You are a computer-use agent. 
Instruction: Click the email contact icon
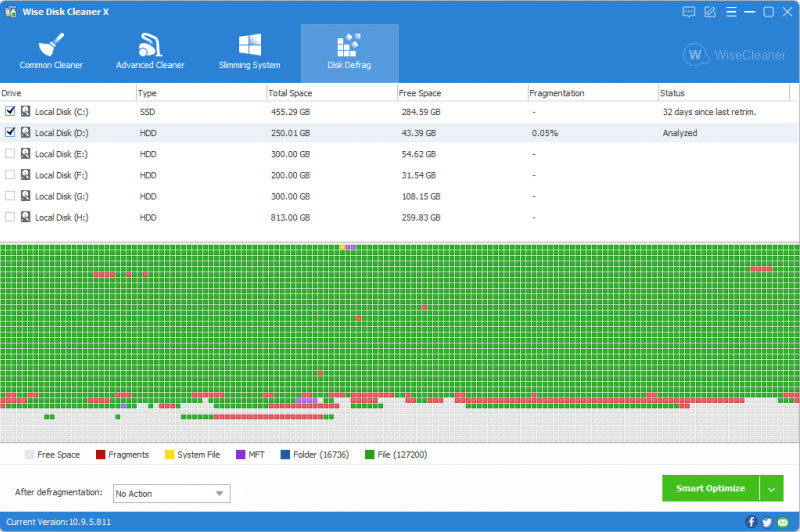pyautogui.click(x=783, y=522)
